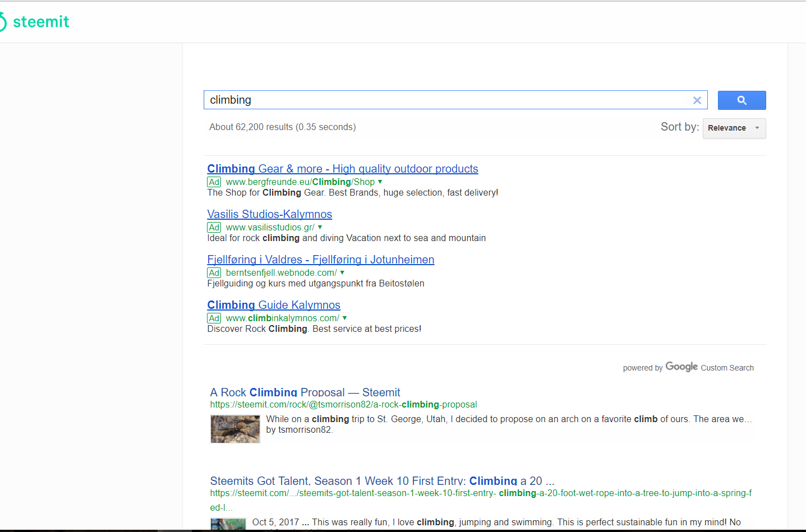Click the a-rock-climbing-proposal URL
Image resolution: width=806 pixels, height=532 pixels.
coord(343,404)
